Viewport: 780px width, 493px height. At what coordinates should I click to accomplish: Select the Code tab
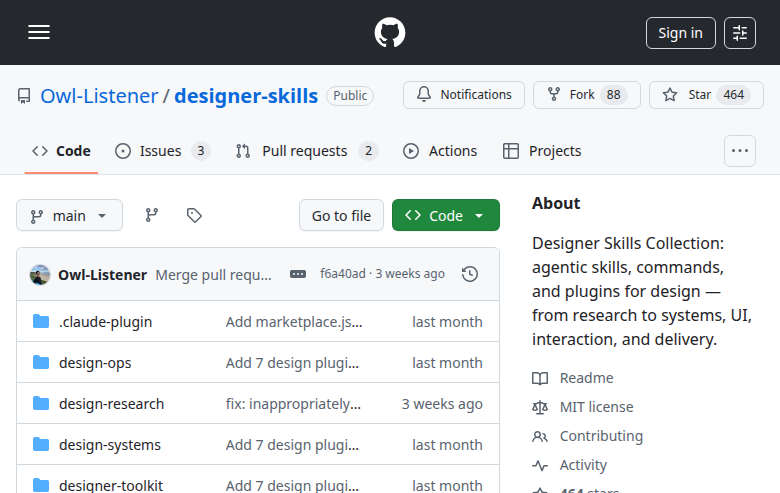pos(61,151)
